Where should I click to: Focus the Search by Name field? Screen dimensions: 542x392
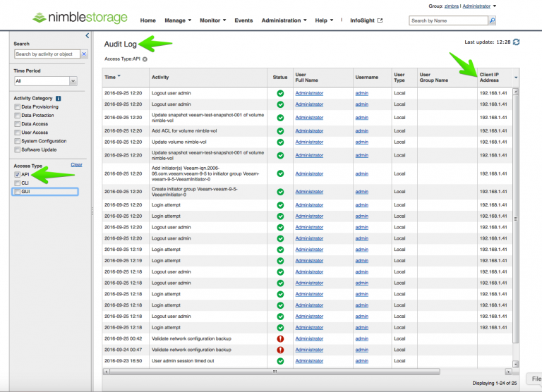448,20
